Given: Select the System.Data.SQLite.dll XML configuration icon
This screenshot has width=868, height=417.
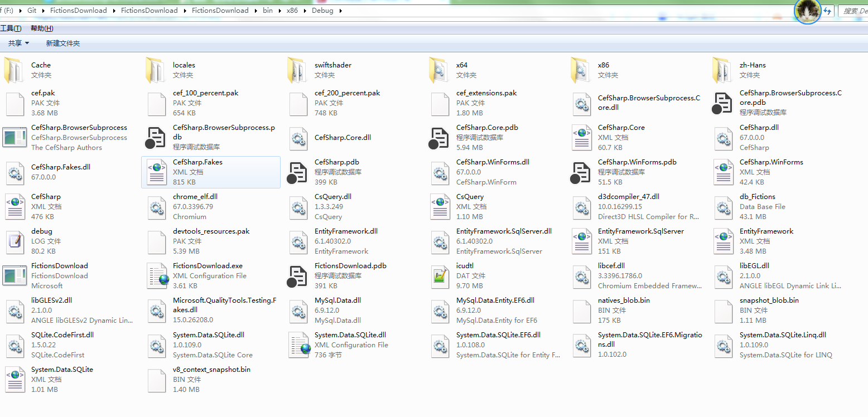Looking at the screenshot, I should pyautogui.click(x=300, y=346).
